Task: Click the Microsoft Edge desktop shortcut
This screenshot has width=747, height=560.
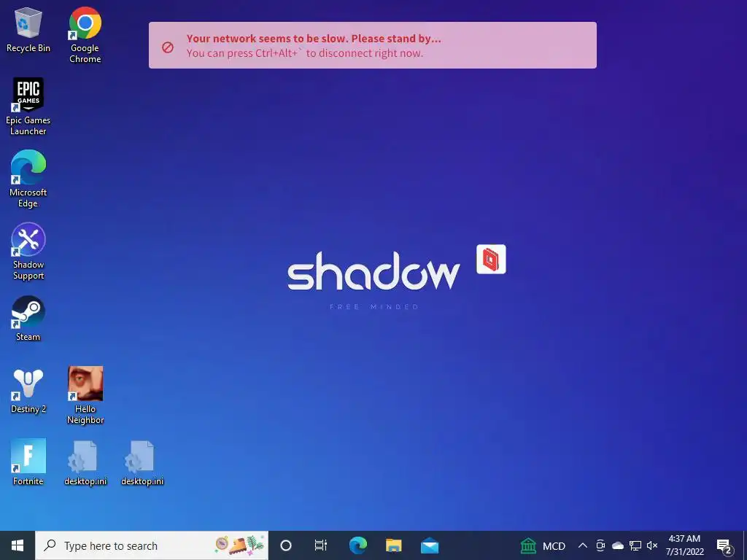Action: coord(28,179)
